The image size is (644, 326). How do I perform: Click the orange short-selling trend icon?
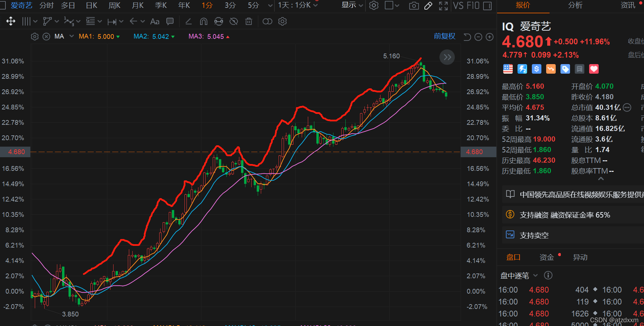[551, 69]
